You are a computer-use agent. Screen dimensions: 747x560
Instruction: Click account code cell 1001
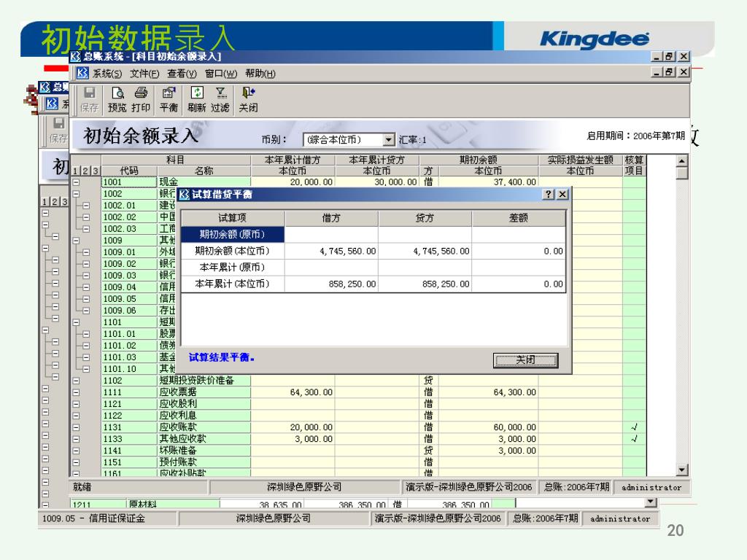tap(129, 182)
